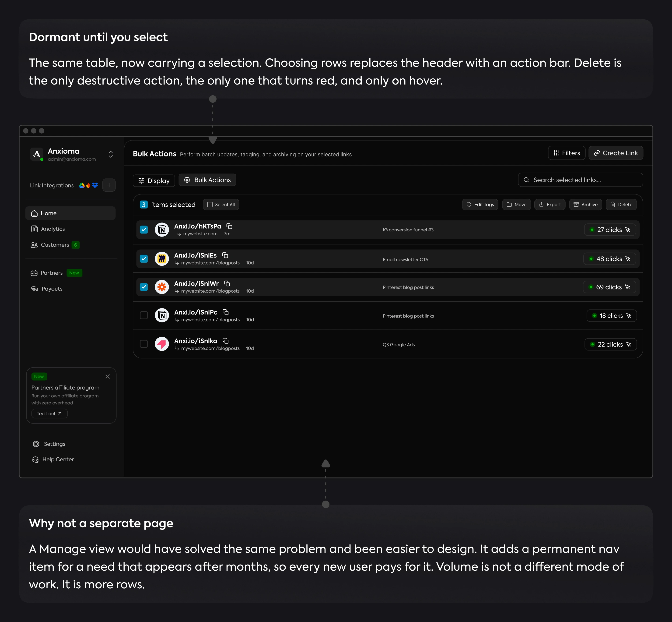Export the selected links
Viewport: 672px width, 622px height.
pos(550,205)
